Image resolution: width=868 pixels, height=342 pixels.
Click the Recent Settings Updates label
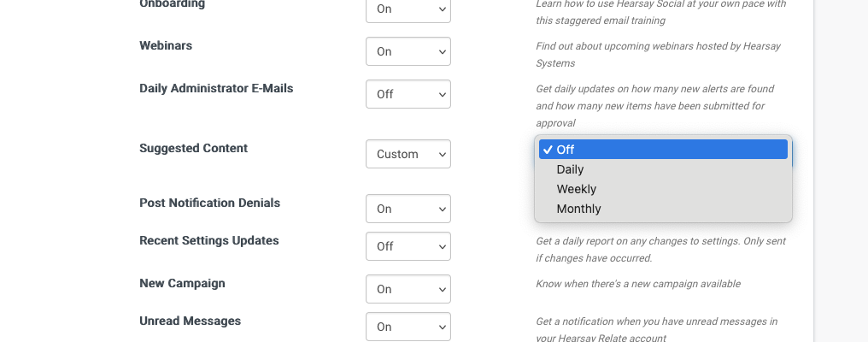point(209,240)
